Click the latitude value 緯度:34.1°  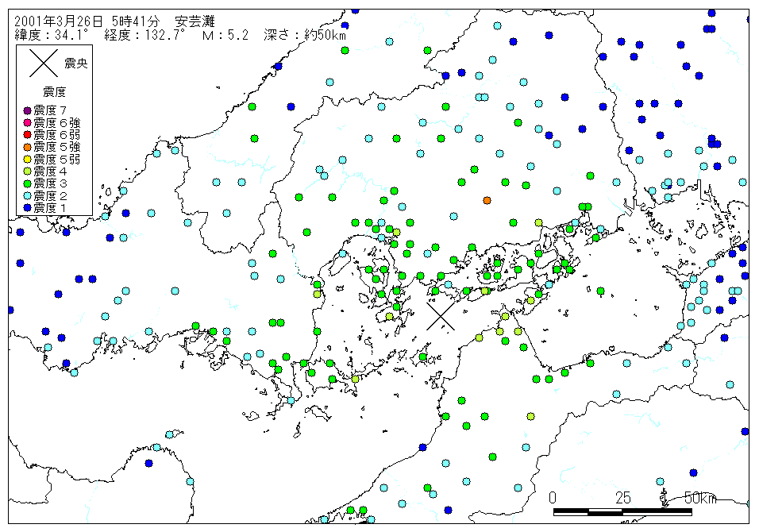point(52,34)
